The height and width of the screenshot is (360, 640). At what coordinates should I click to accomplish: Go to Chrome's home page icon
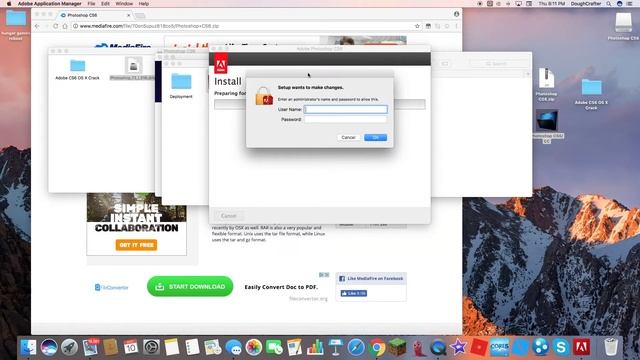pos(65,26)
